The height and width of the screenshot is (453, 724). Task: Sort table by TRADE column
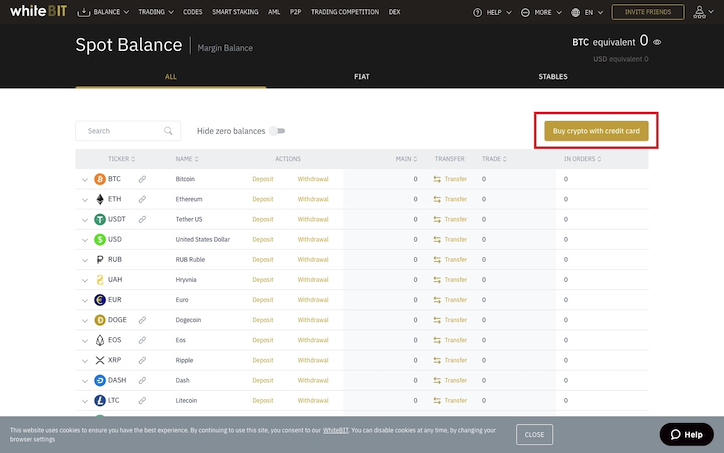[x=494, y=159]
